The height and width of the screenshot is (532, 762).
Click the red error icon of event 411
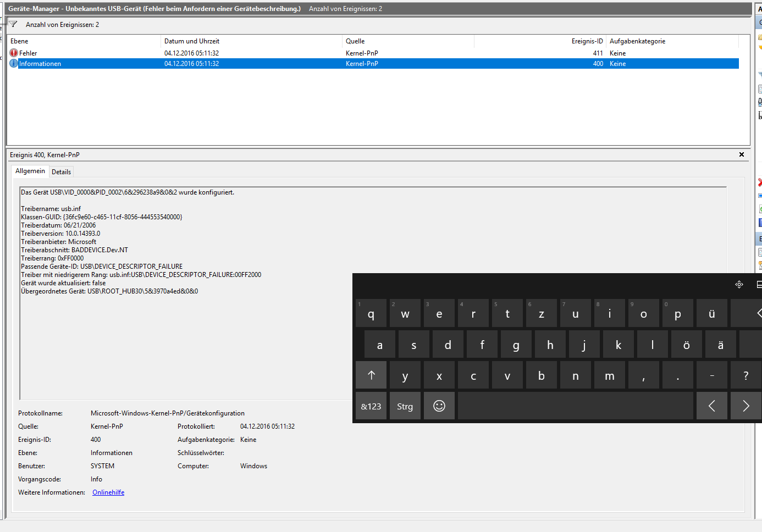14,53
